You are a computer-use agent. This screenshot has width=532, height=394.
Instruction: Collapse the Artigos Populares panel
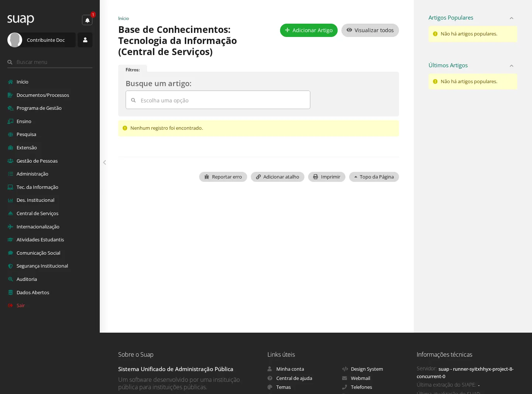tap(511, 18)
